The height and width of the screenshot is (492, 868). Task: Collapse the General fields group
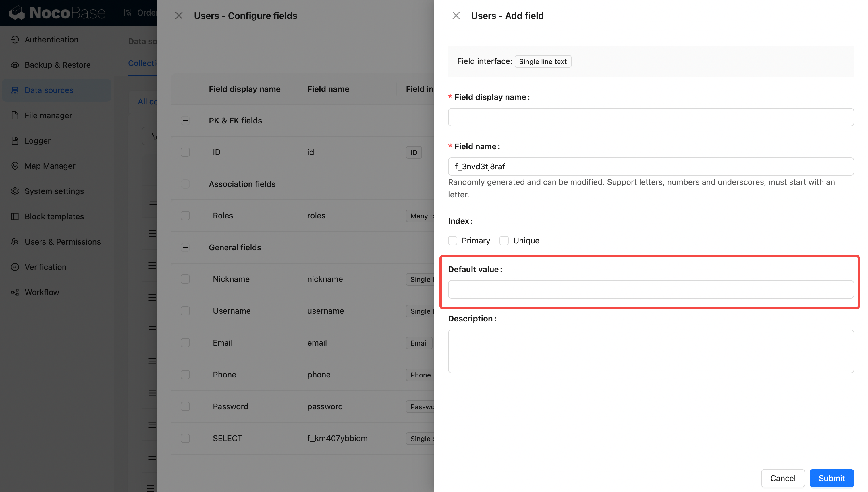point(185,247)
